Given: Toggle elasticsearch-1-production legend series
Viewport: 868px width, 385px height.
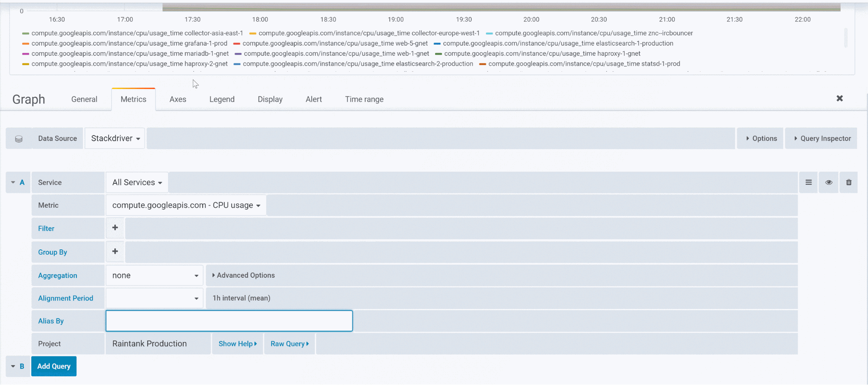Looking at the screenshot, I should tap(558, 43).
